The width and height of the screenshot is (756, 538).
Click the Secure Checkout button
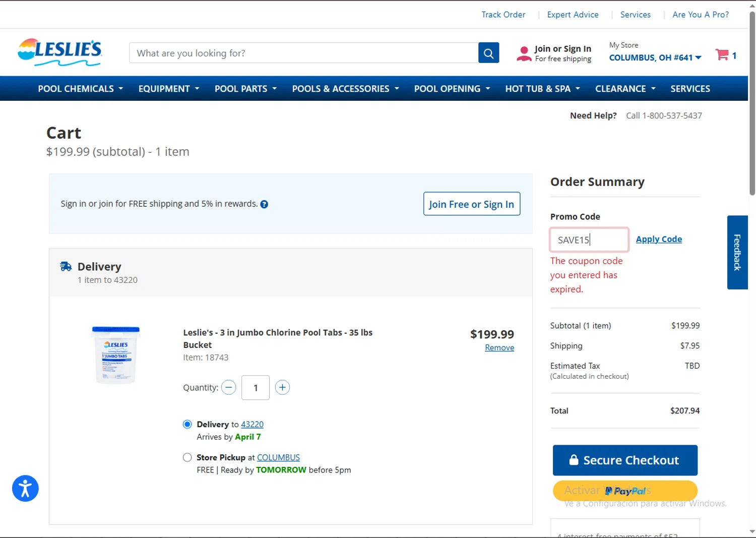point(625,460)
